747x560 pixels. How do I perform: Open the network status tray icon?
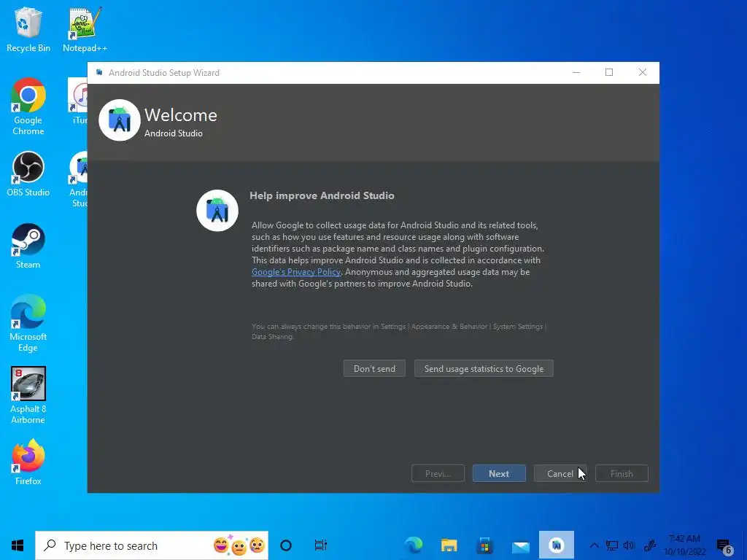(x=612, y=545)
